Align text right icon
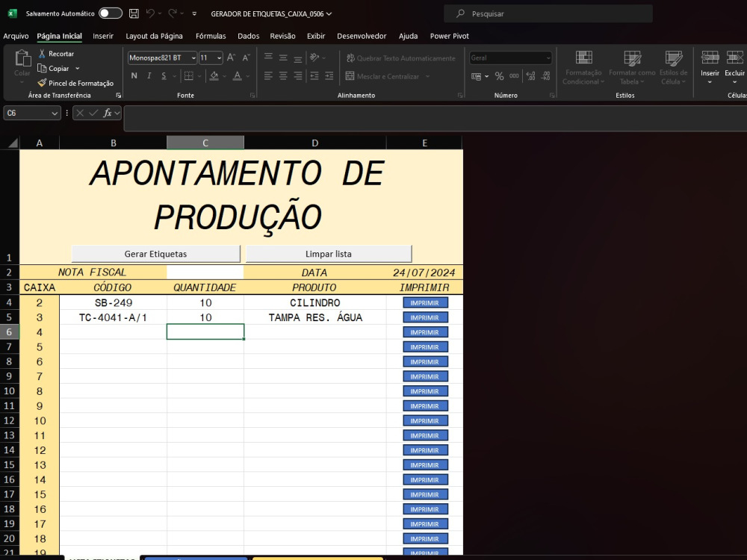 point(298,75)
